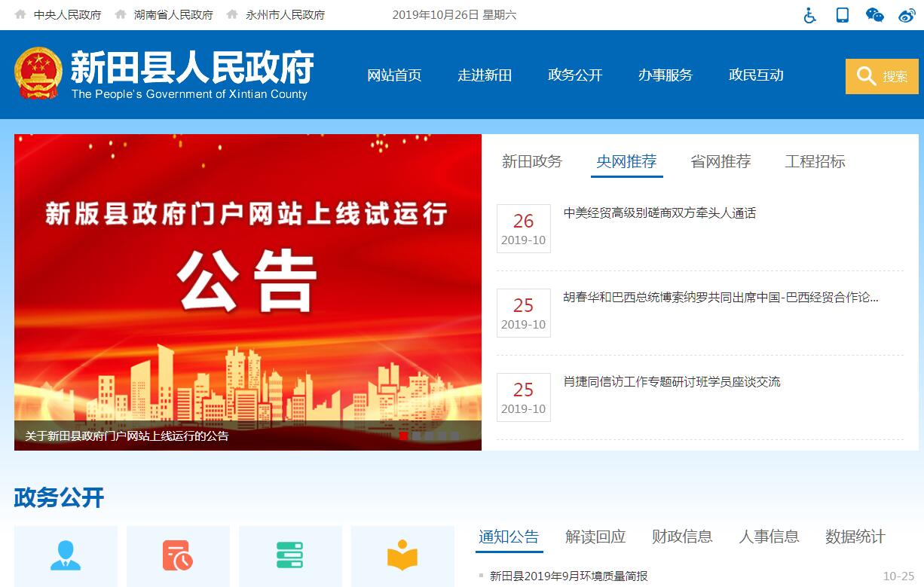Open 新田县2019年9月环境质量简报 notice
This screenshot has height=587, width=924.
(x=568, y=576)
